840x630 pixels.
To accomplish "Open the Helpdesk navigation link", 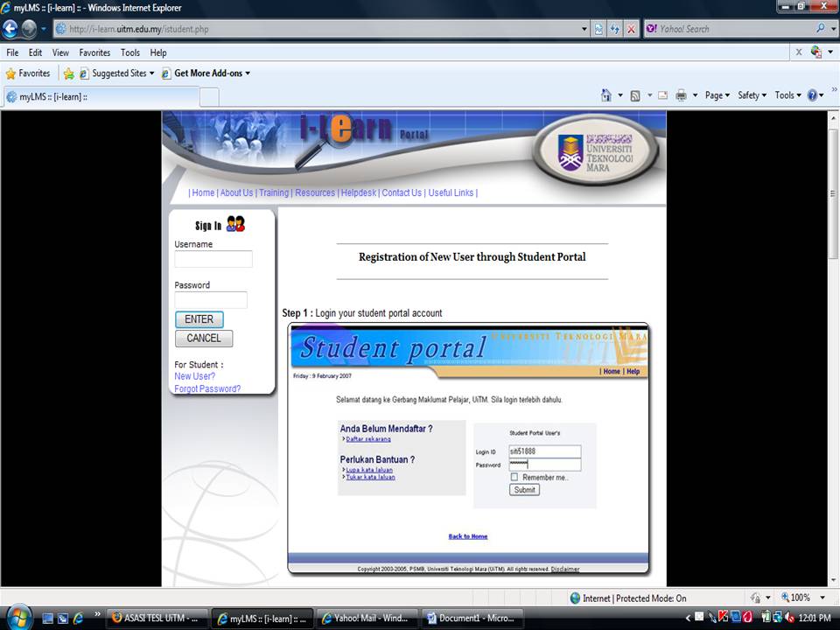I will tap(359, 192).
